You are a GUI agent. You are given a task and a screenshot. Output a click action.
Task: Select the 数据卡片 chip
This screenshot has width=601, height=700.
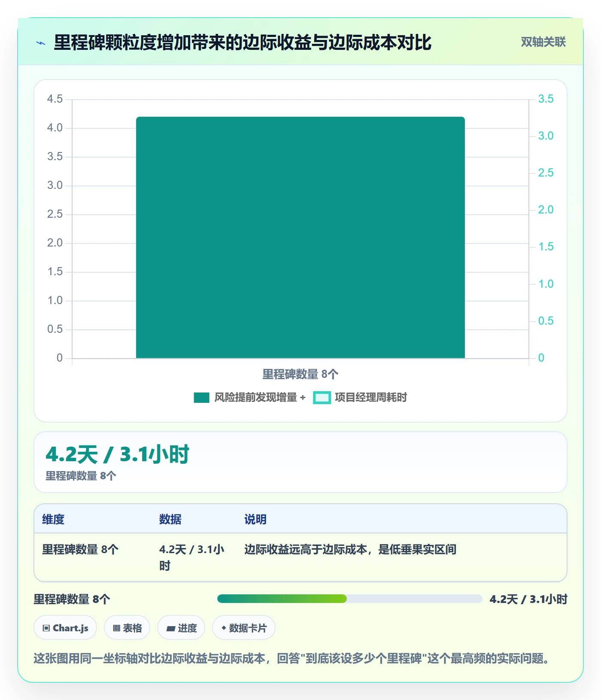(x=244, y=628)
